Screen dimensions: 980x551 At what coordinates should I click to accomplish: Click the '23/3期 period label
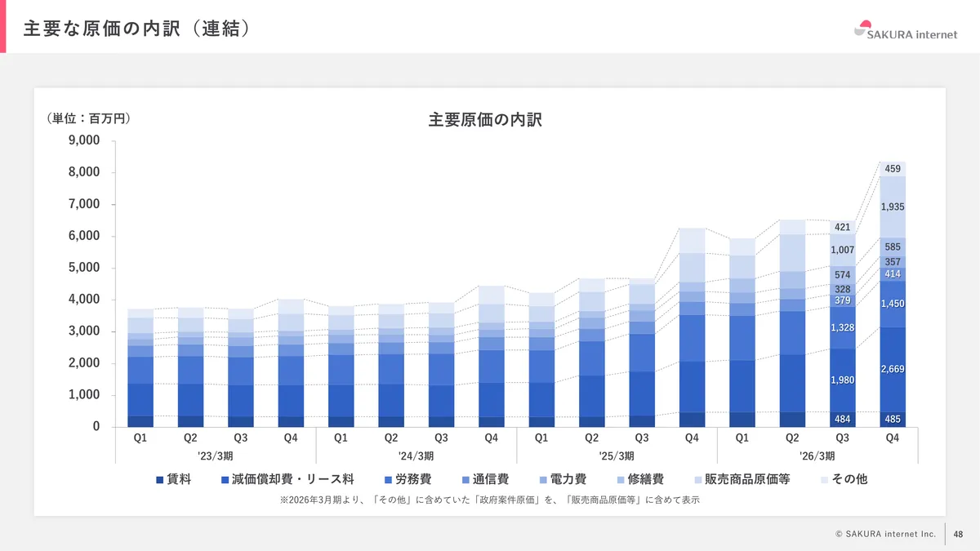click(x=216, y=455)
